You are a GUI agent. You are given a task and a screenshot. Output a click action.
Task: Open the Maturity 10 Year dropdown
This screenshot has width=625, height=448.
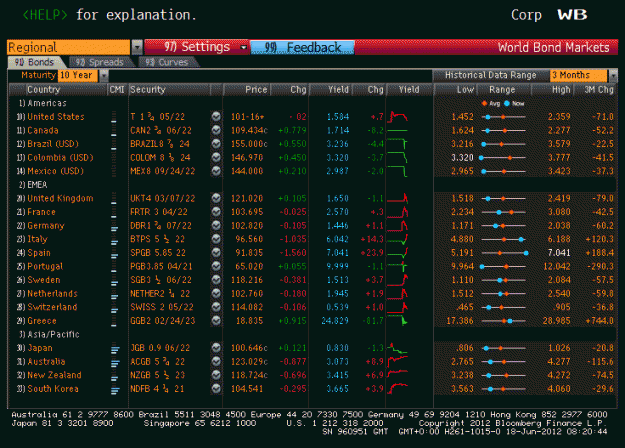(104, 75)
